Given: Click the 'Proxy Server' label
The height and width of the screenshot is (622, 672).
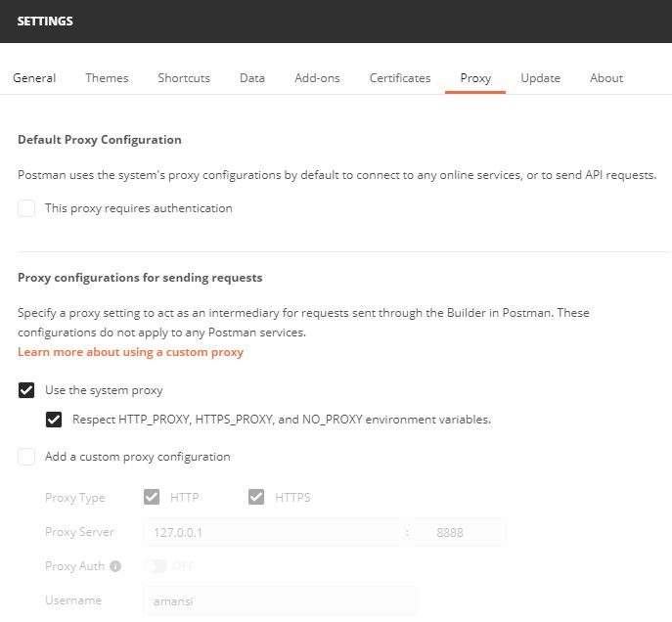Looking at the screenshot, I should tap(79, 532).
